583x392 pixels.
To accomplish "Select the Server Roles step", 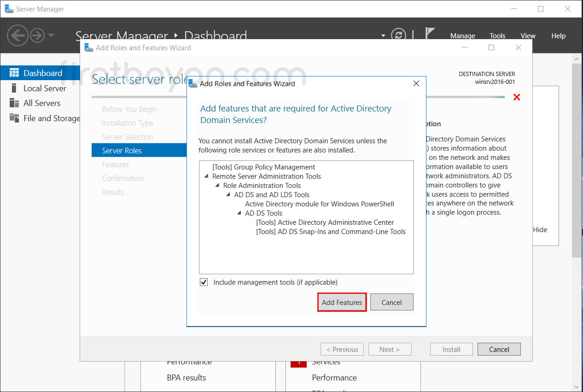I will [139, 151].
